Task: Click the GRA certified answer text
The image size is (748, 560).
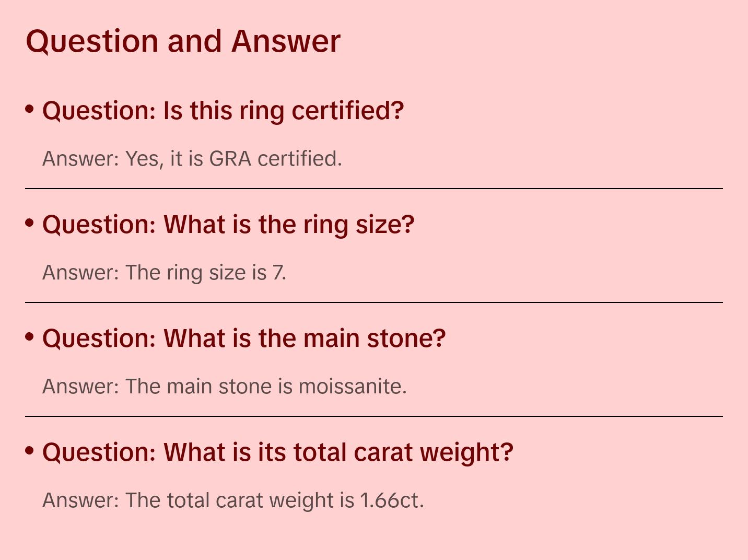Action: coord(192,159)
